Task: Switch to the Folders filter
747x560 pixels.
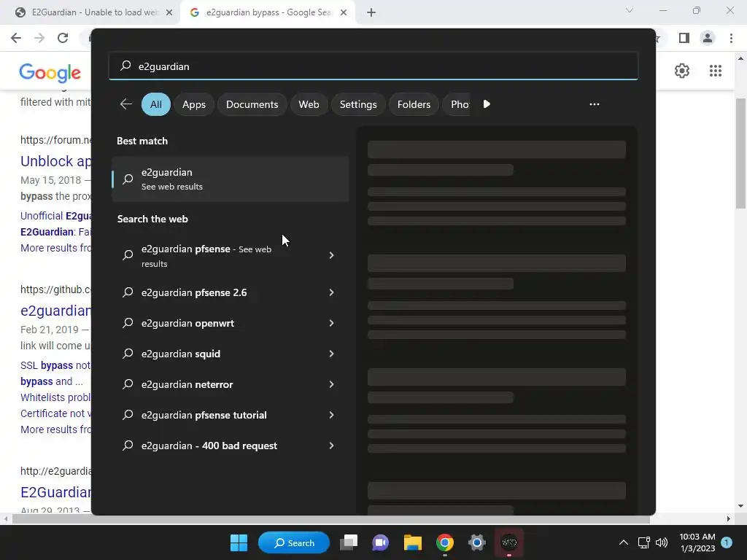Action: pyautogui.click(x=414, y=104)
